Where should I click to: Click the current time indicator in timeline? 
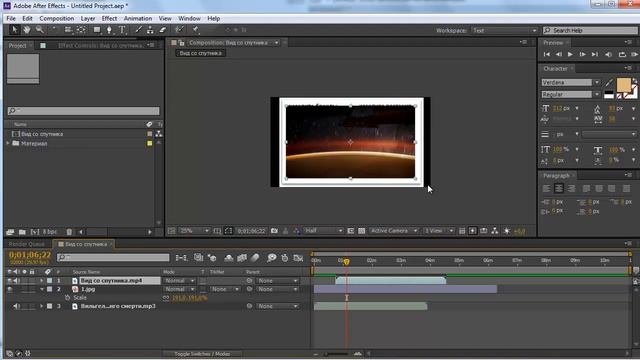347,262
